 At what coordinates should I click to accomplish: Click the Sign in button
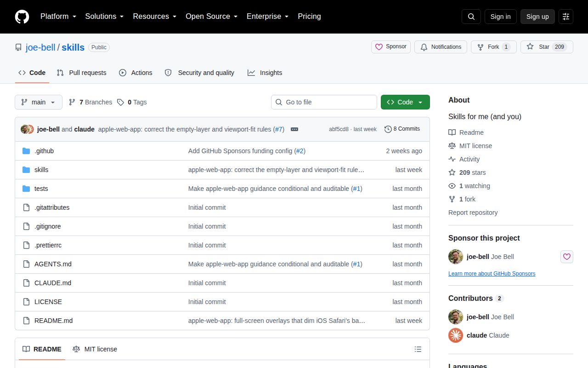click(500, 17)
